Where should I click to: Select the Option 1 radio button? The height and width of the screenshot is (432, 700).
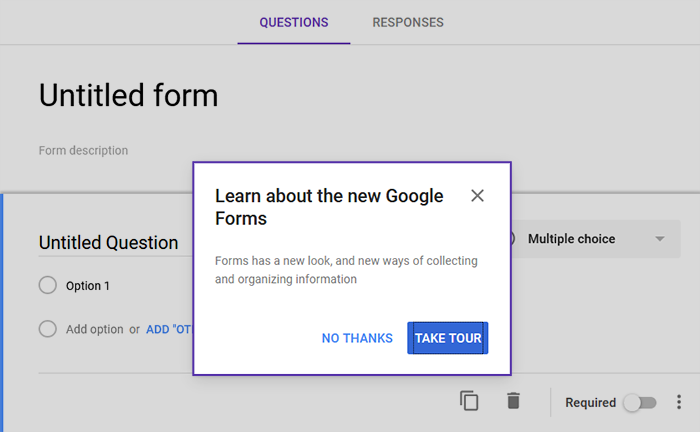[x=48, y=285]
